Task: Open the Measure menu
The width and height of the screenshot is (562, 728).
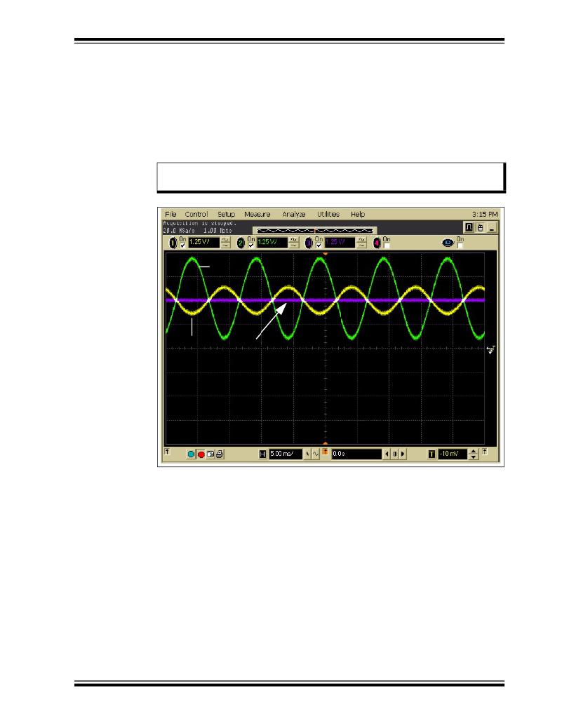Action: (x=257, y=214)
